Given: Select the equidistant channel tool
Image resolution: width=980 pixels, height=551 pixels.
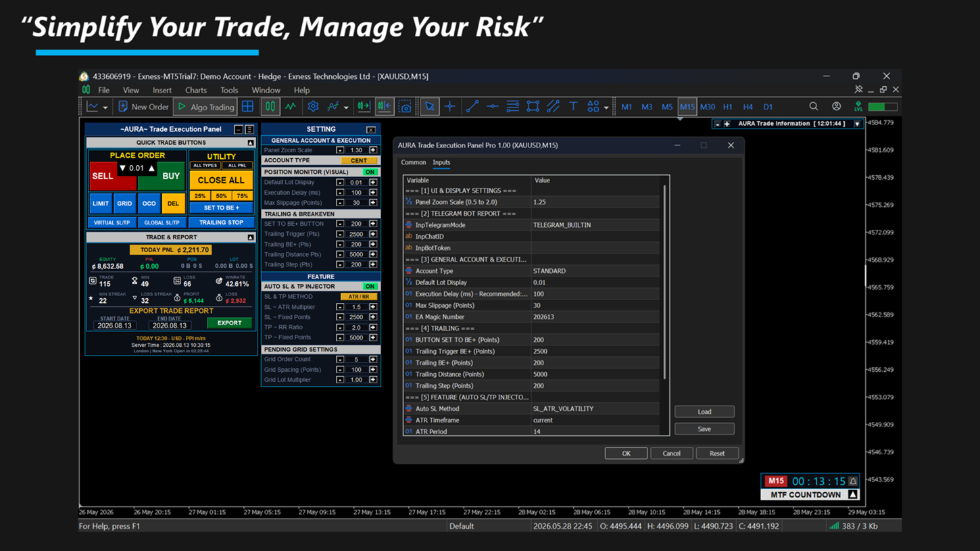Looking at the screenshot, I should (x=554, y=107).
